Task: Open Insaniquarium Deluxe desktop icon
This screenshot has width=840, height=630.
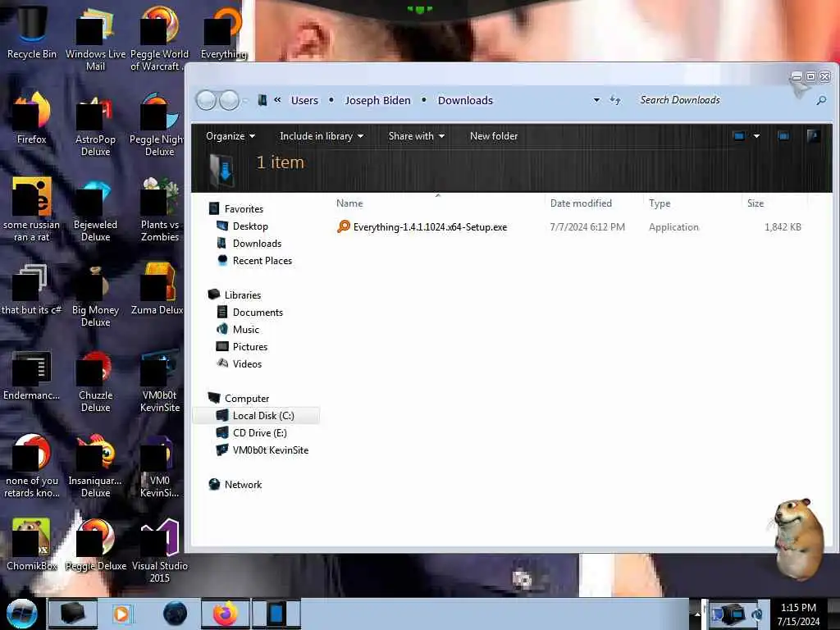Action: coord(95,466)
